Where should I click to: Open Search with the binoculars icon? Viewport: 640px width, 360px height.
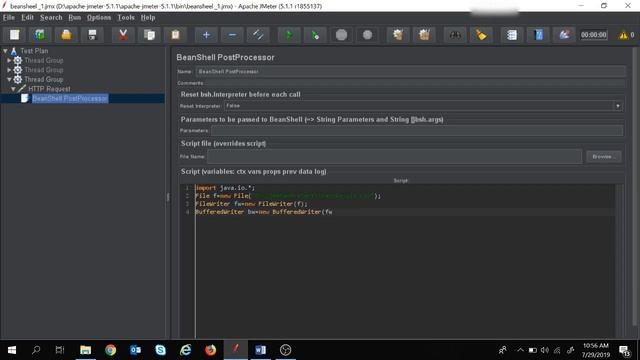click(455, 35)
